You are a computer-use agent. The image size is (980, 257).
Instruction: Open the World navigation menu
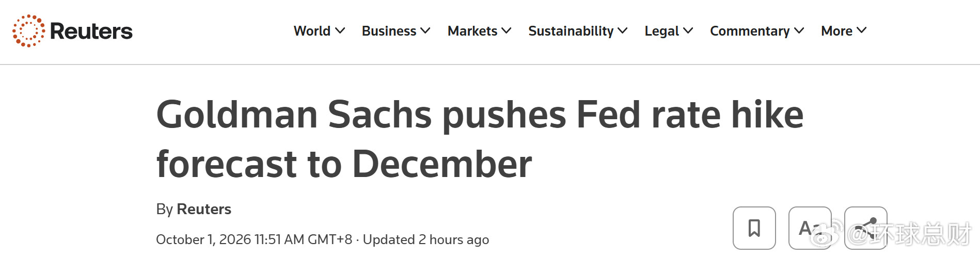pos(312,31)
